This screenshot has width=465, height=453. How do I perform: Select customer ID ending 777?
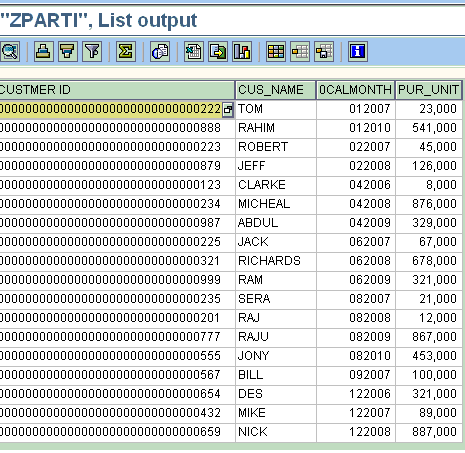(x=111, y=337)
